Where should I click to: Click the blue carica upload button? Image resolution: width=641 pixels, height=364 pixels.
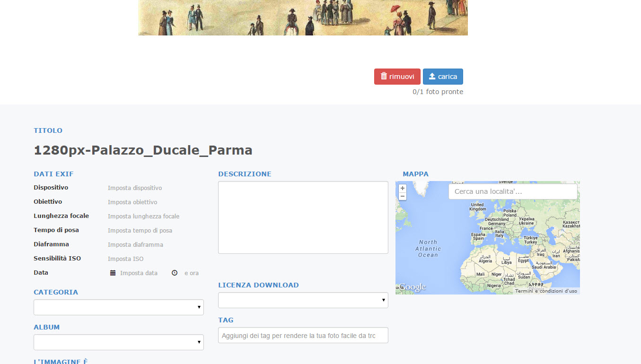[x=443, y=77]
